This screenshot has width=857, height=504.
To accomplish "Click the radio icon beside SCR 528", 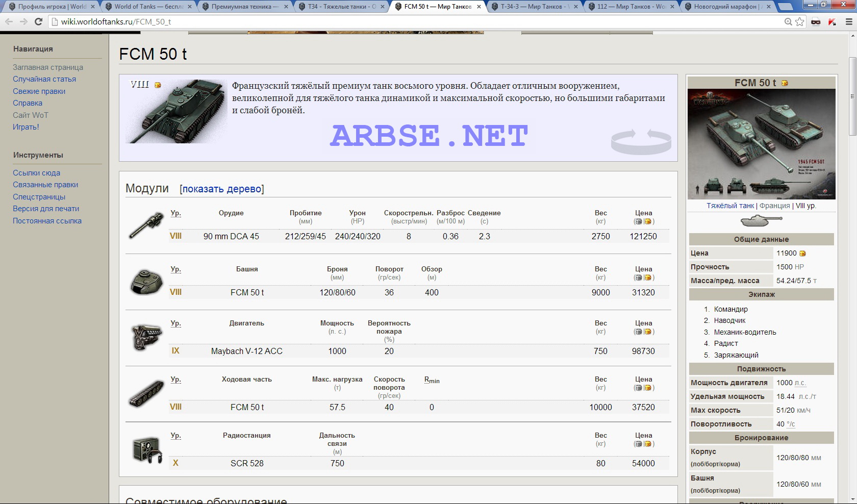I will click(x=147, y=449).
